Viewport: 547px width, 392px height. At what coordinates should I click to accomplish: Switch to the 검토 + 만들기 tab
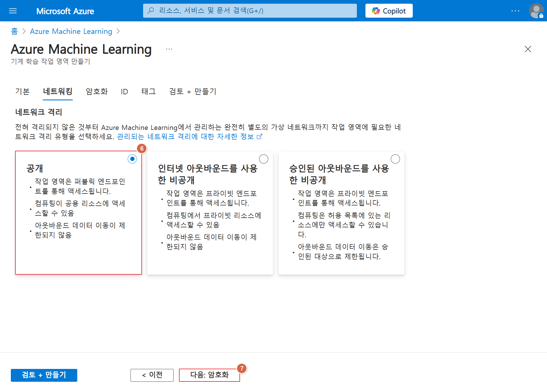tap(192, 91)
